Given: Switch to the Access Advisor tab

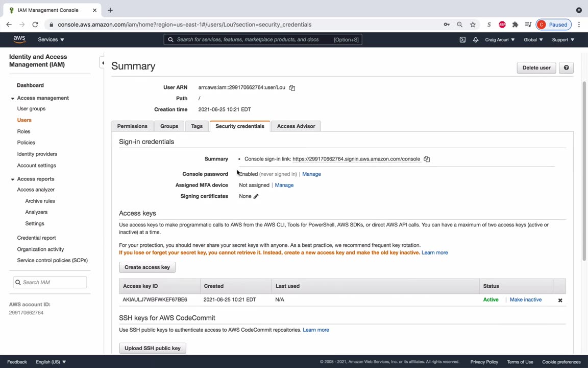Looking at the screenshot, I should 296,126.
